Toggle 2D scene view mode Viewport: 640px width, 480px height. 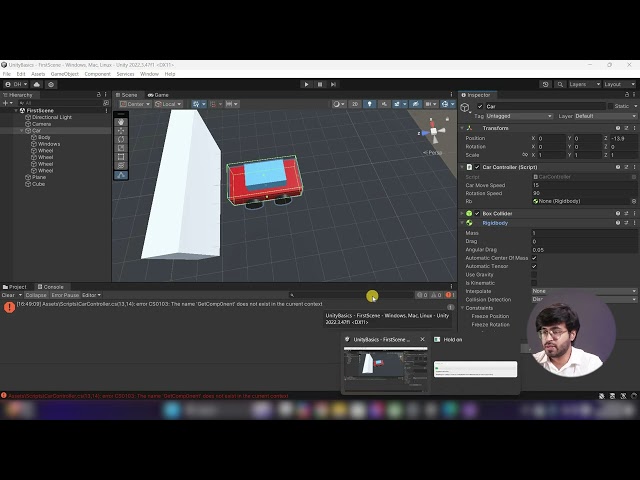point(355,104)
